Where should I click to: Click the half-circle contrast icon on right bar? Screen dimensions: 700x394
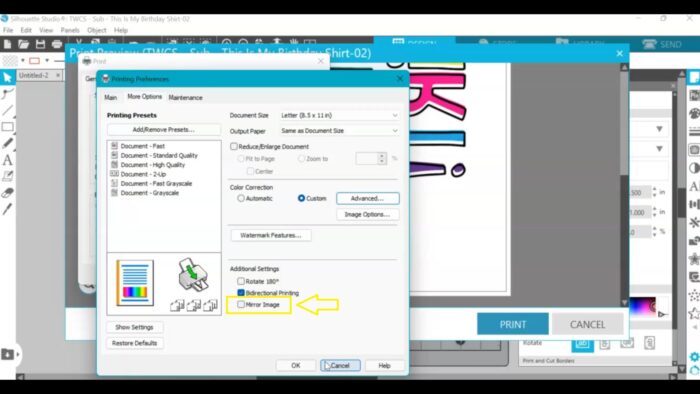pyautogui.click(x=694, y=168)
